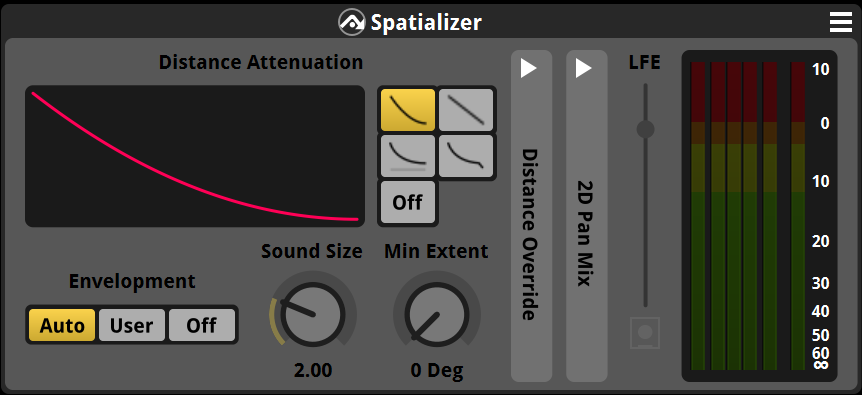Expand the Distance Override panel arrow

[528, 68]
